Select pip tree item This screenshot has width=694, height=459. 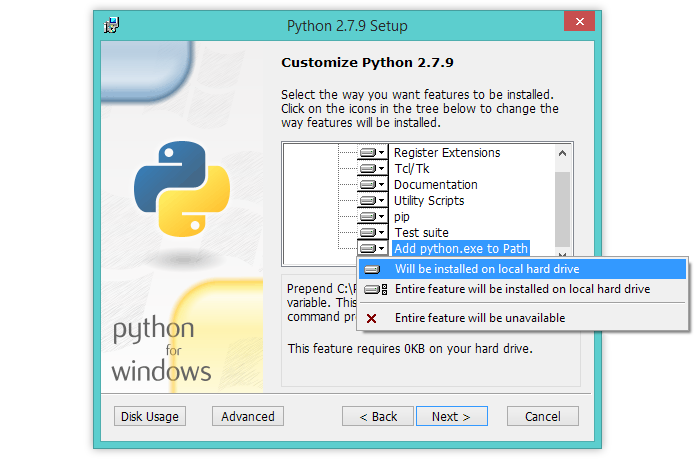click(x=402, y=216)
